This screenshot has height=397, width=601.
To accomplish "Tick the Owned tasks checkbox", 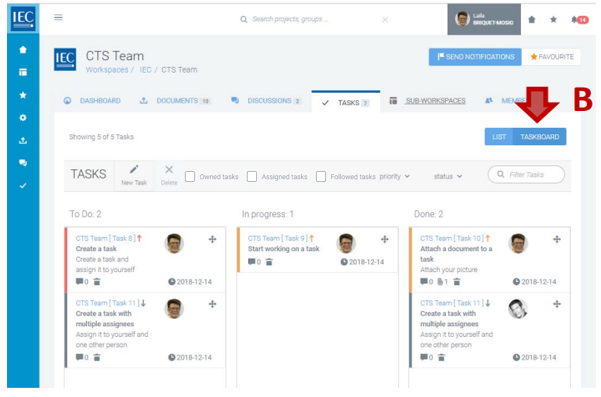I will click(190, 177).
